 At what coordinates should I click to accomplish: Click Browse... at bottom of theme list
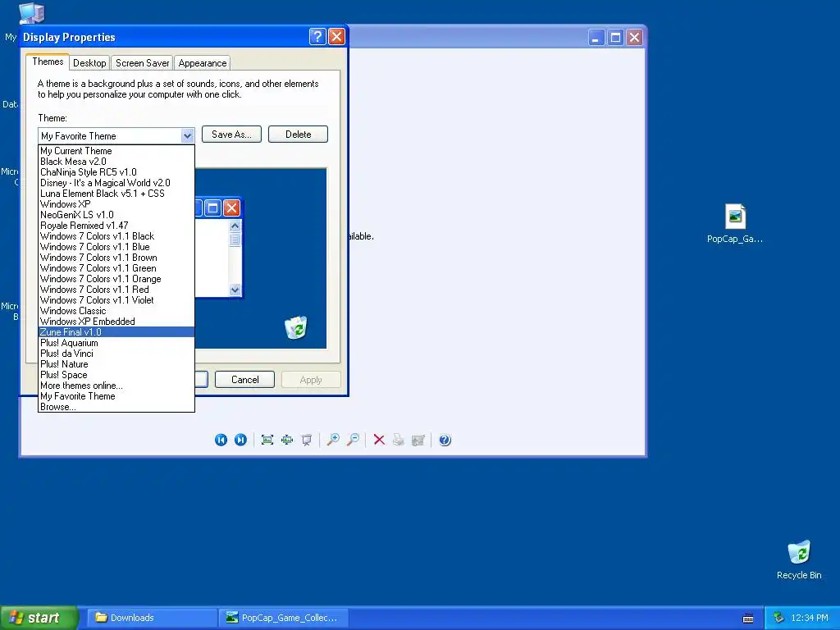[x=116, y=407]
